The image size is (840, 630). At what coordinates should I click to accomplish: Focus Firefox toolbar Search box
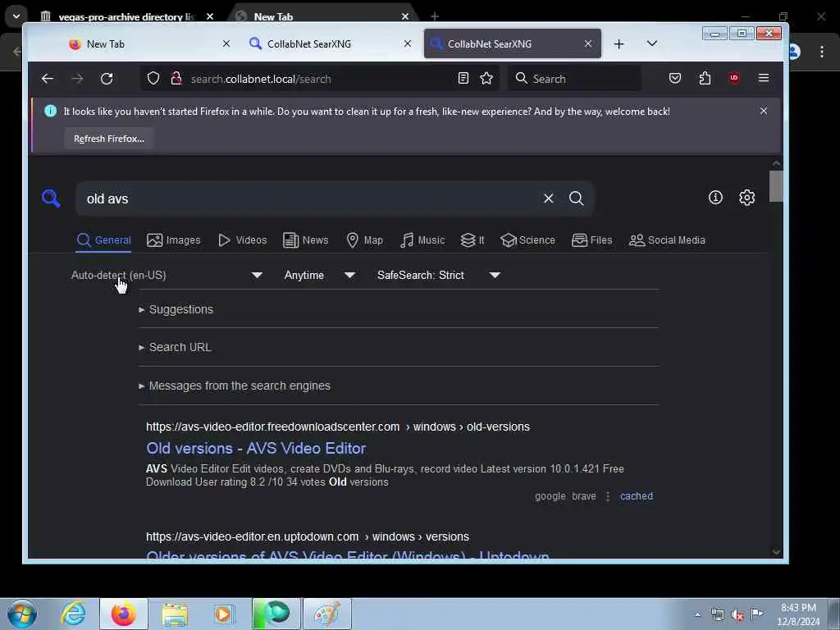point(573,78)
